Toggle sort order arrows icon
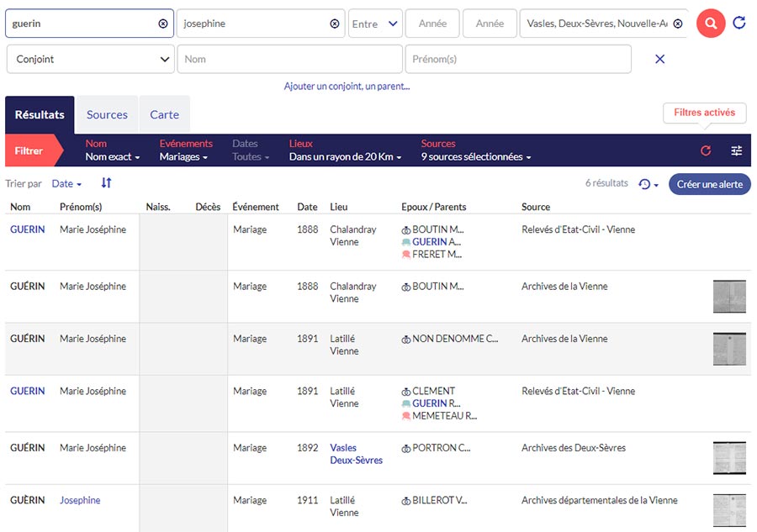Screen dimensions: 757x532 tap(106, 183)
